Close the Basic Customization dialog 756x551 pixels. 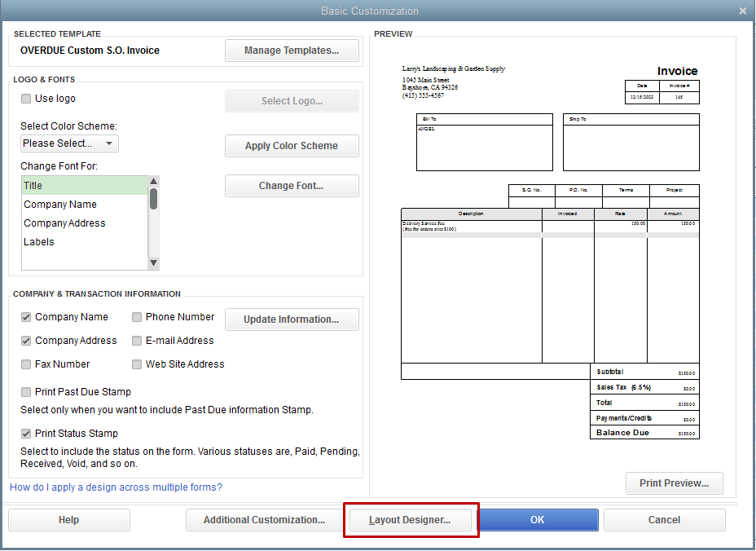[x=742, y=11]
